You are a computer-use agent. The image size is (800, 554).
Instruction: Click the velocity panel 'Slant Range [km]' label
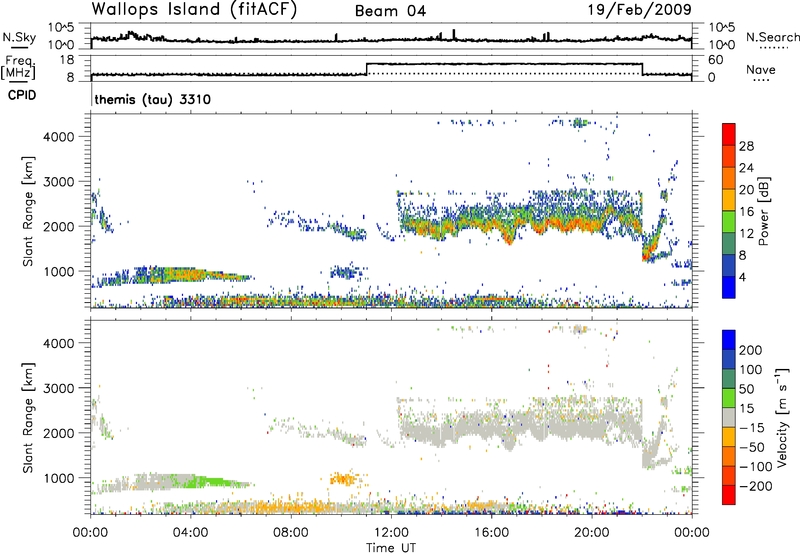[x=28, y=417]
